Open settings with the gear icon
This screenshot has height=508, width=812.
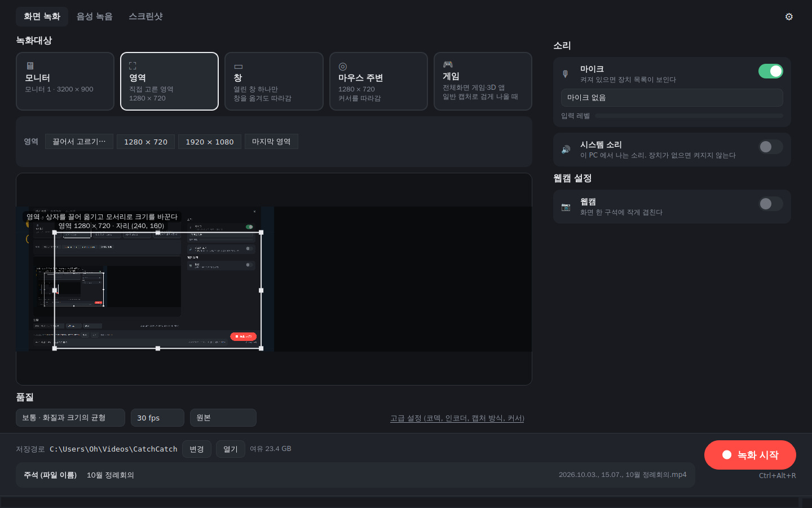tap(789, 16)
